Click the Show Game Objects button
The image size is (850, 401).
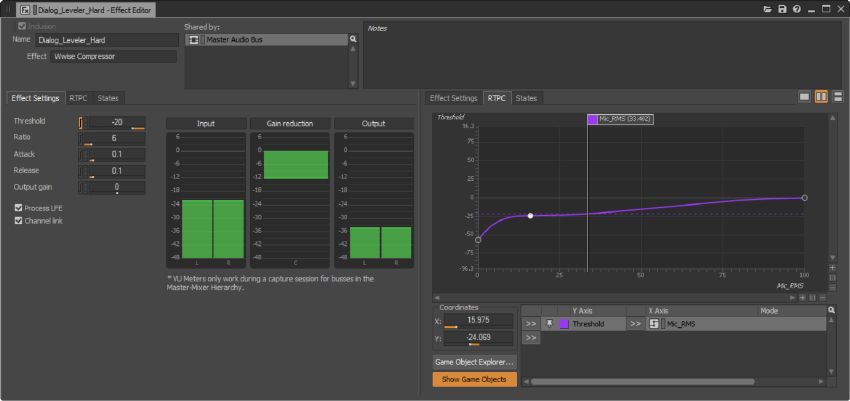click(474, 379)
